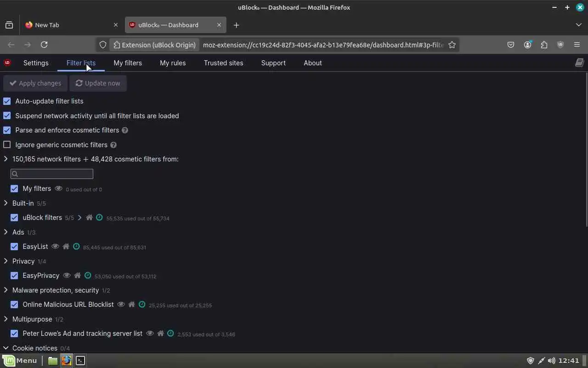The image size is (588, 368).
Task: Click the address bar URL
Action: [x=323, y=45]
